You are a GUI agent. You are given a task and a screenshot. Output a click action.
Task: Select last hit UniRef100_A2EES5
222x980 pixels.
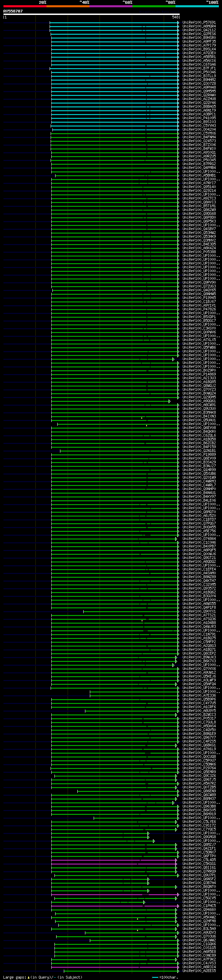coord(199,971)
